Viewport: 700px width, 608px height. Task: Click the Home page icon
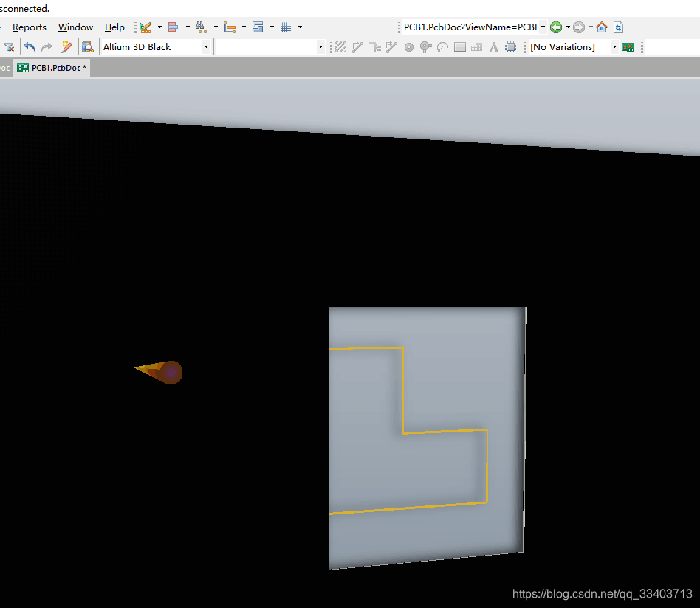pyautogui.click(x=602, y=27)
